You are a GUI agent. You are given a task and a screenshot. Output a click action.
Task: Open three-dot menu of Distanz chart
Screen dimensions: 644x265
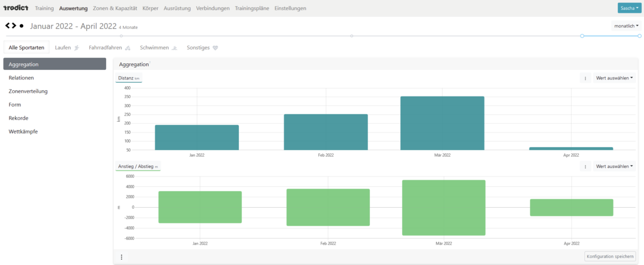pyautogui.click(x=585, y=78)
